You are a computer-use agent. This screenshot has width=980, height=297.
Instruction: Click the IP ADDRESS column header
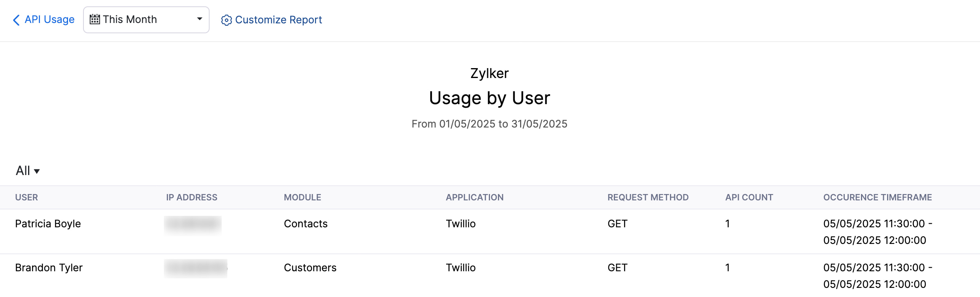(x=192, y=197)
